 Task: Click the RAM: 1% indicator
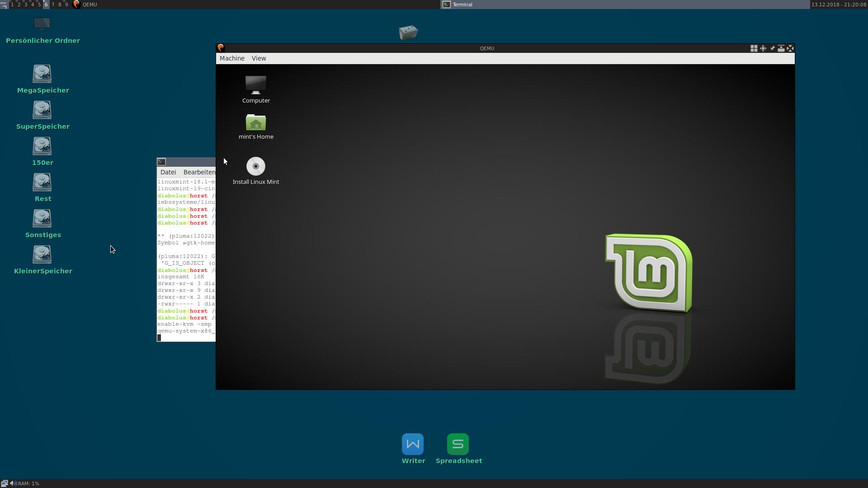(28, 483)
